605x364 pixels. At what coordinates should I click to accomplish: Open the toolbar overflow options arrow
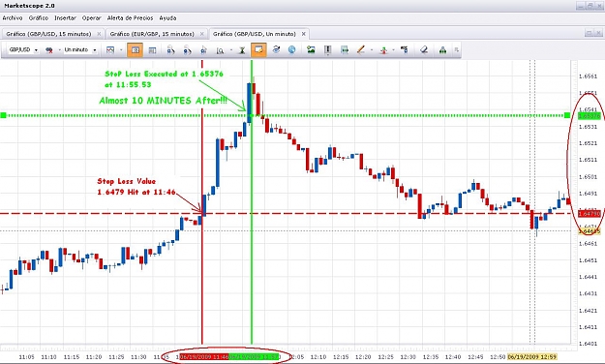coord(457,50)
